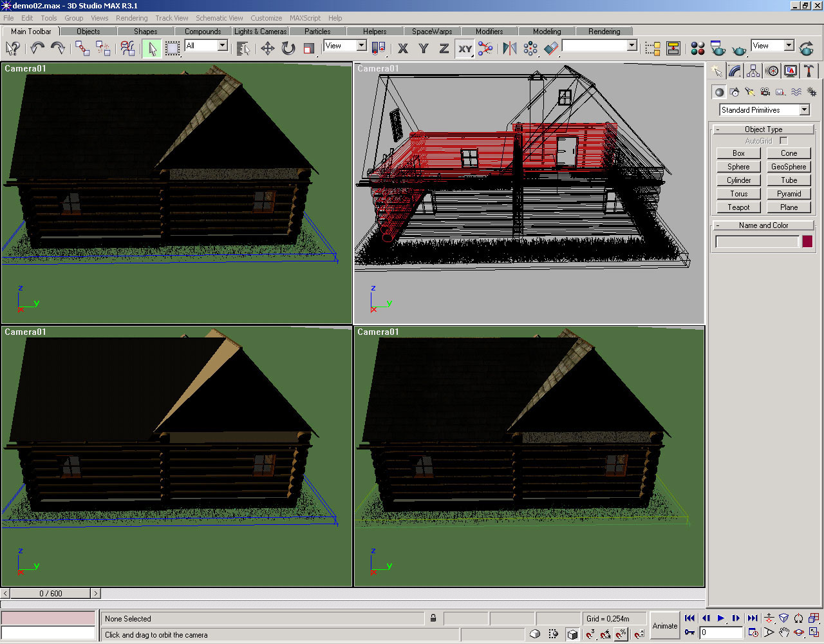This screenshot has height=644, width=824.
Task: Activate the Rotate tool in main toolbar
Action: (x=288, y=48)
